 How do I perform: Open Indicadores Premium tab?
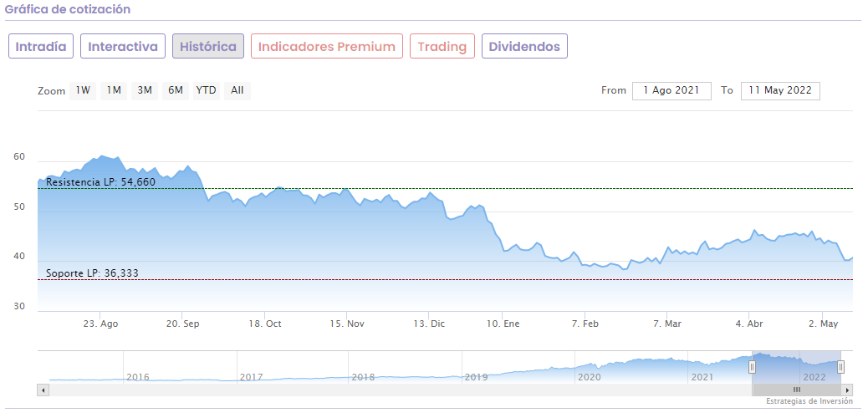pos(327,46)
